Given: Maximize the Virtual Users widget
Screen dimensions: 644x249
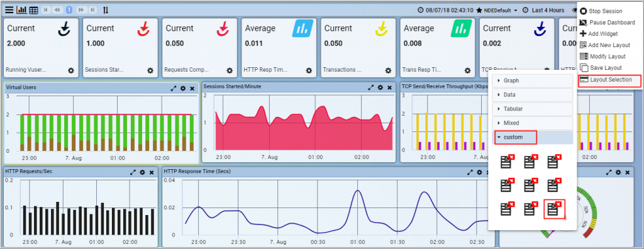Looking at the screenshot, I should [174, 88].
